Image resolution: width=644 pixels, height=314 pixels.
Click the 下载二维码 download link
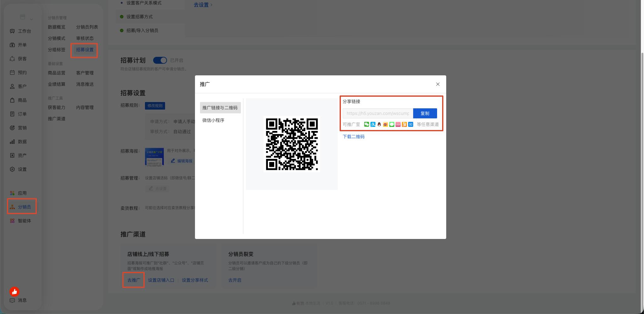[x=353, y=137]
